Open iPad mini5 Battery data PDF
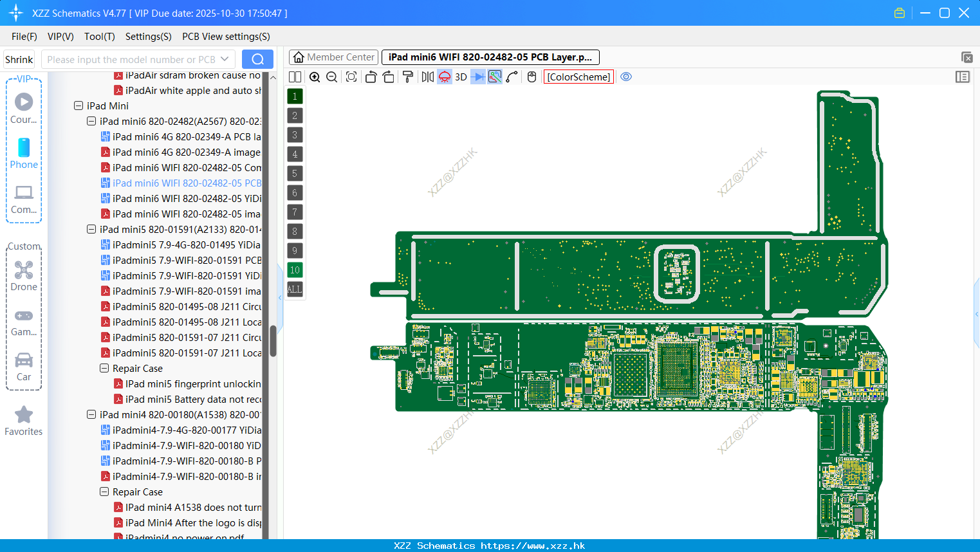Screen dimensions: 980x552 coord(187,399)
